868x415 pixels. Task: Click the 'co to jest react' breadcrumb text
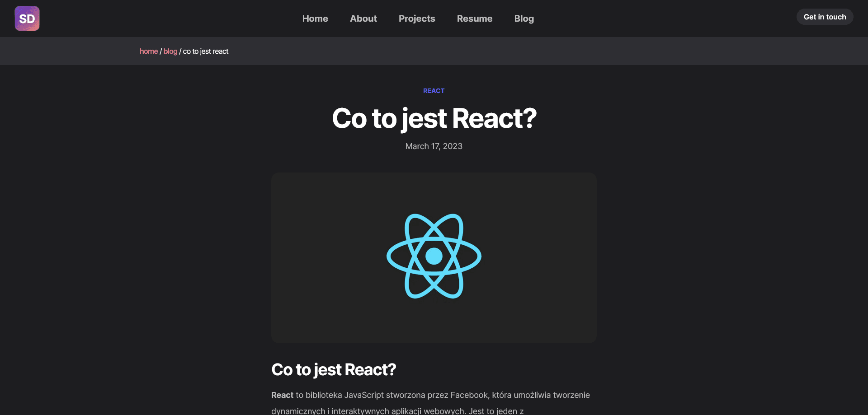click(x=206, y=51)
